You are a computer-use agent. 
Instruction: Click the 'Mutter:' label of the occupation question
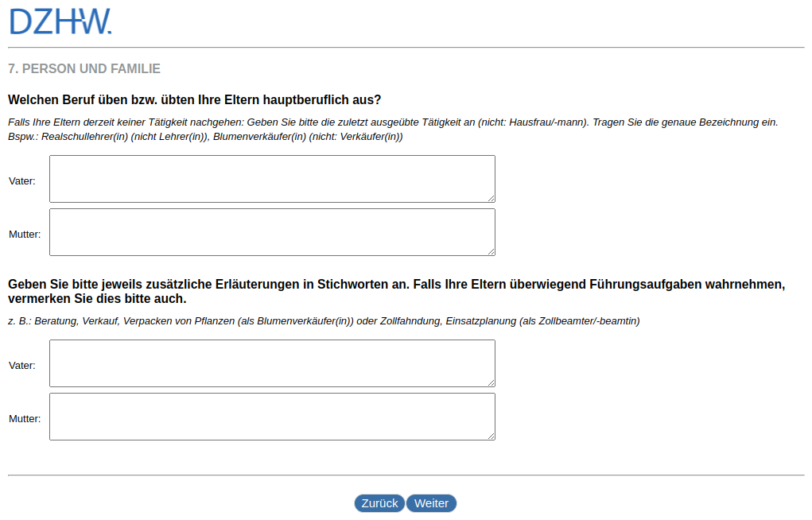coord(25,235)
